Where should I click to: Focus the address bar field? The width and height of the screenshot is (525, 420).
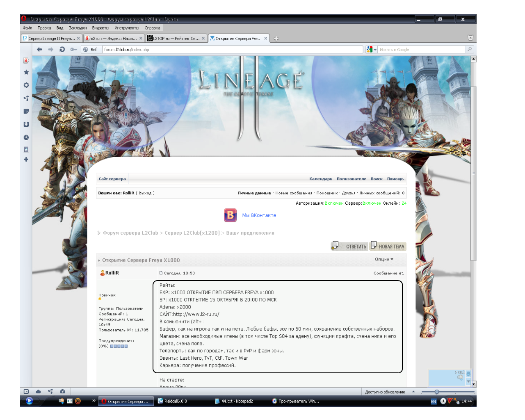tap(233, 50)
